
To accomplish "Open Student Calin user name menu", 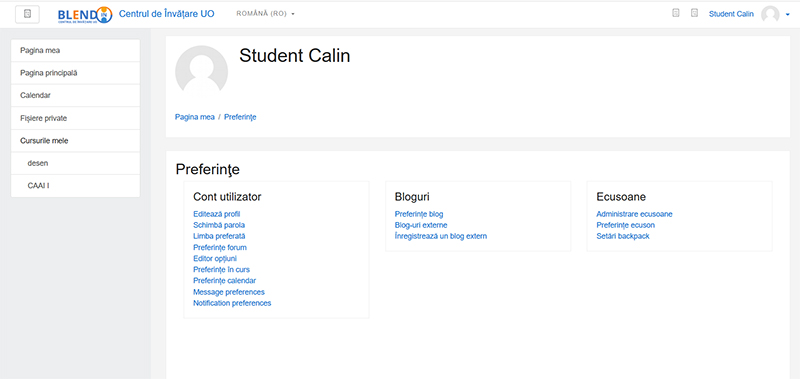I will [731, 14].
